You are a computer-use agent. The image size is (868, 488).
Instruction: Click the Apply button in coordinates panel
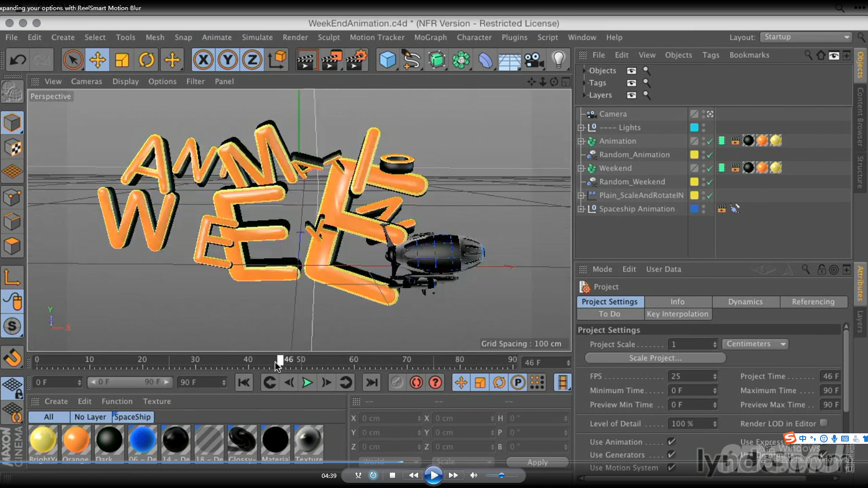click(537, 463)
